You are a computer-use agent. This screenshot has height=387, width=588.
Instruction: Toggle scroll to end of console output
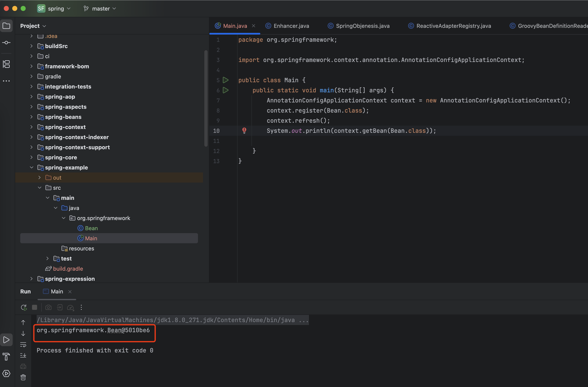(23, 355)
